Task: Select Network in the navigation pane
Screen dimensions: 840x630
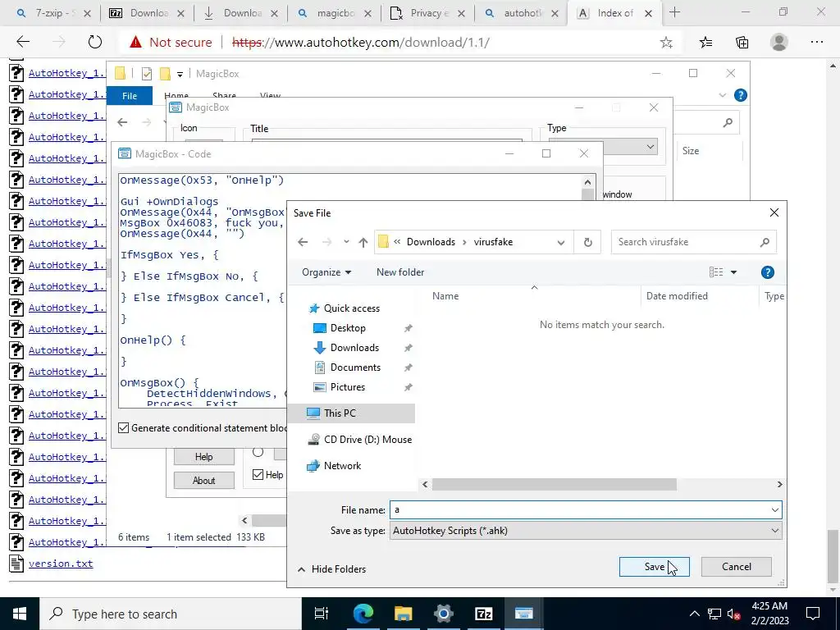Action: [x=342, y=466]
